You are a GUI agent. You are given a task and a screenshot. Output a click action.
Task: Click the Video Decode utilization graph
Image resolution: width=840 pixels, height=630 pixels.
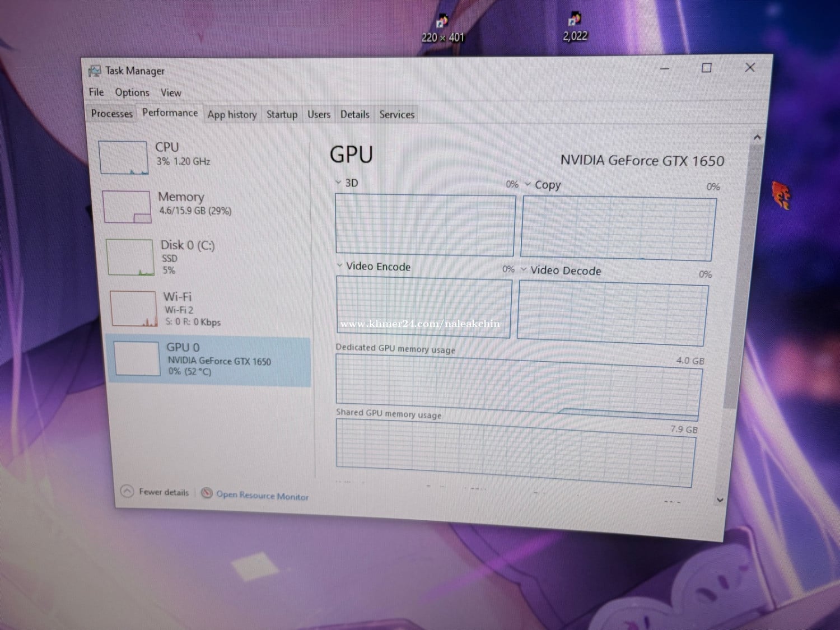click(613, 313)
